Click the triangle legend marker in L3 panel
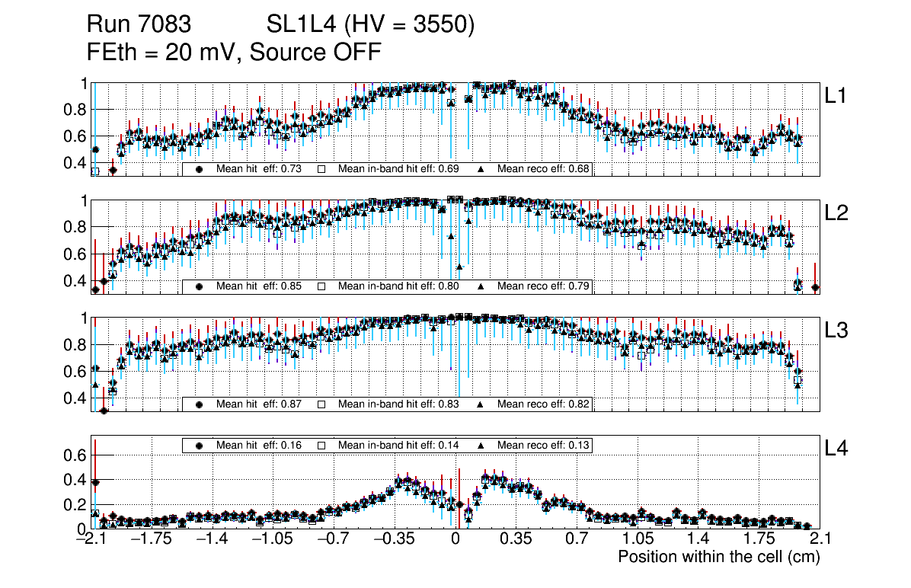Viewport: 911px width, 588px height. point(481,404)
